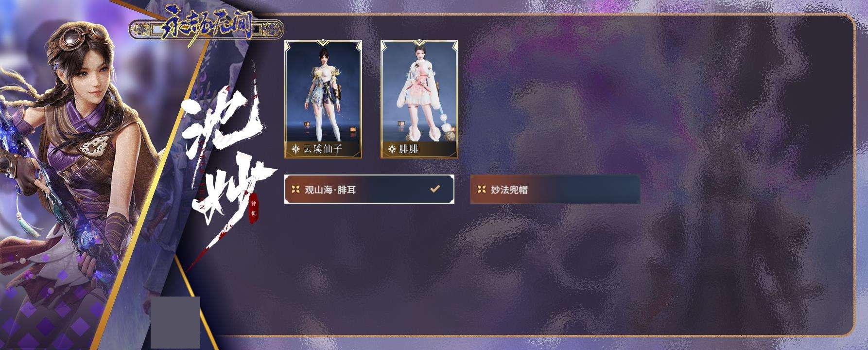
Task: Click the four-petal icon on 妙法兜帽
Action: [x=482, y=190]
